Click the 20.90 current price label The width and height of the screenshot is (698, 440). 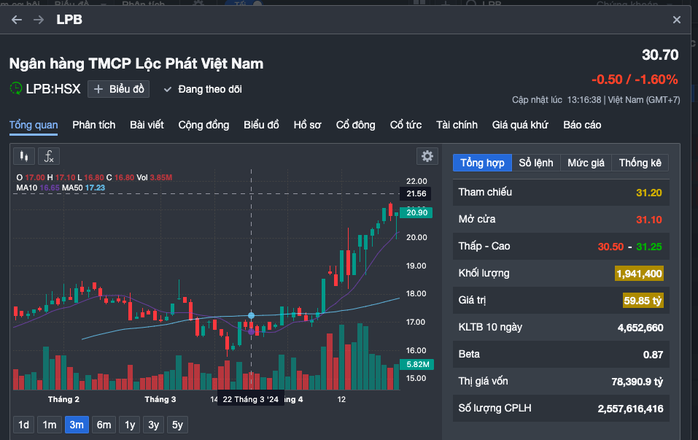[416, 212]
